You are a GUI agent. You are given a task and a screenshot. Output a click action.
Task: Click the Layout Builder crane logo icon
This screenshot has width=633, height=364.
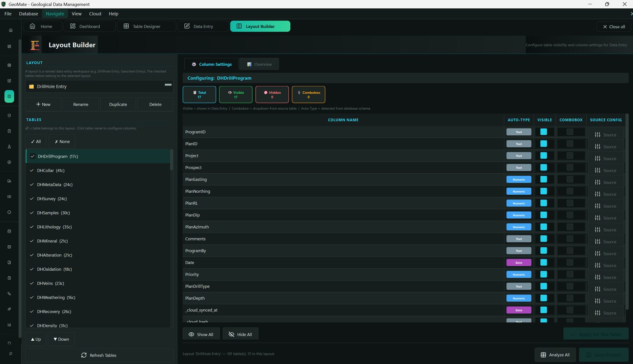(x=35, y=45)
